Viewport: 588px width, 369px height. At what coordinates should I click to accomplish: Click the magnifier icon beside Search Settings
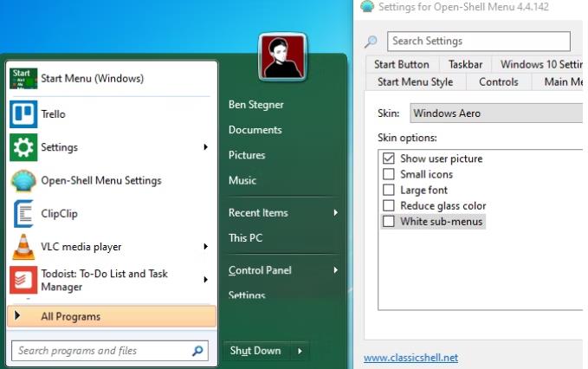(x=371, y=42)
